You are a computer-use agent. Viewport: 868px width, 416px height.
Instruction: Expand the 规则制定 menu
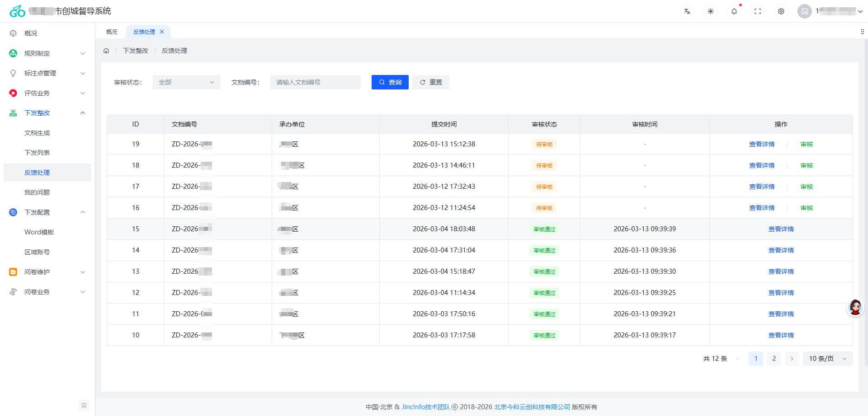pyautogui.click(x=47, y=53)
